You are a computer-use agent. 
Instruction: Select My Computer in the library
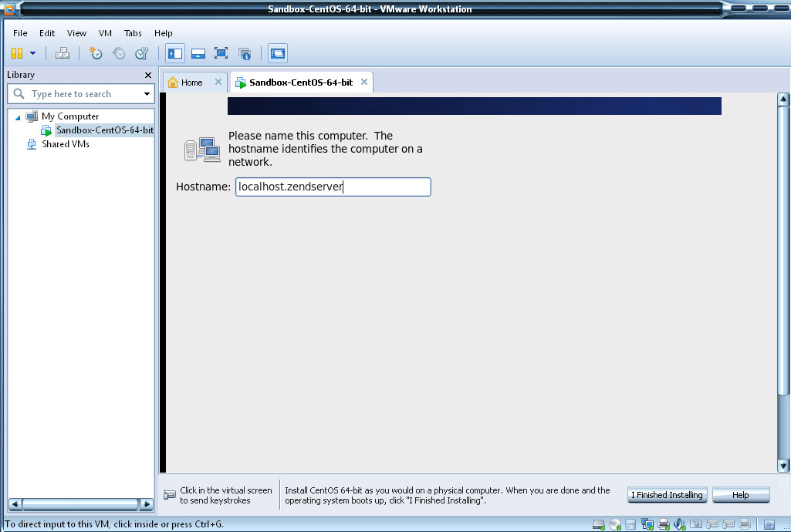tap(70, 116)
